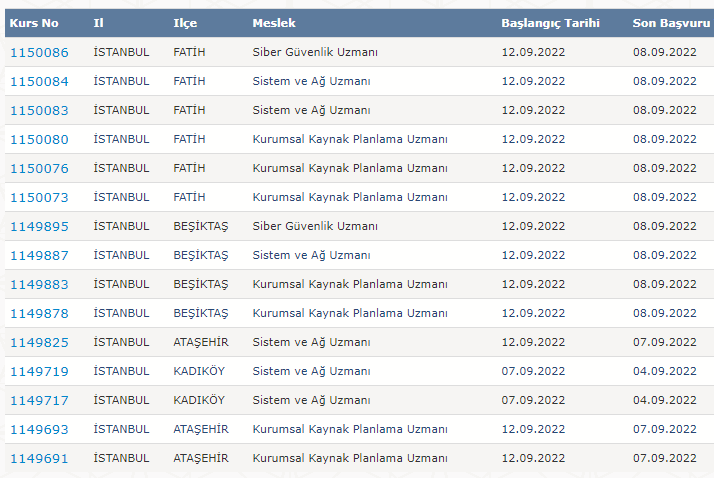The width and height of the screenshot is (714, 478).
Task: Click the Meslek column header
Action: click(x=272, y=23)
